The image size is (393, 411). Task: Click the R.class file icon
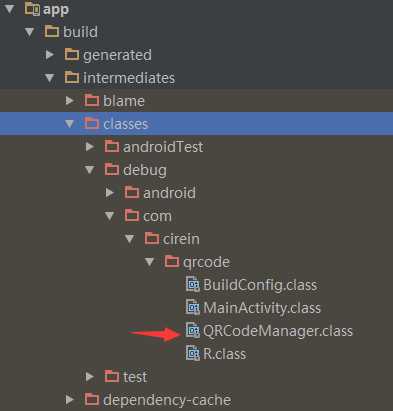point(193,353)
